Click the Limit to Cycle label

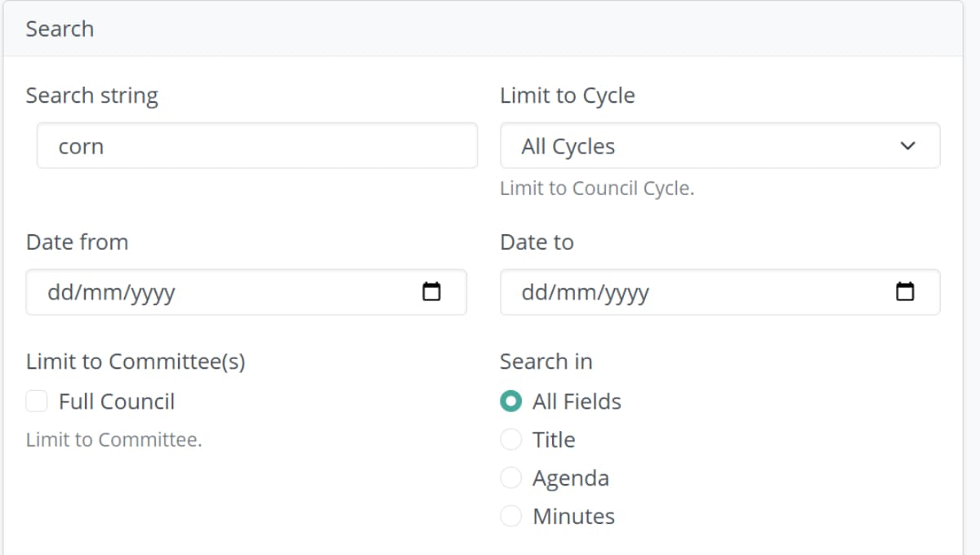(567, 95)
